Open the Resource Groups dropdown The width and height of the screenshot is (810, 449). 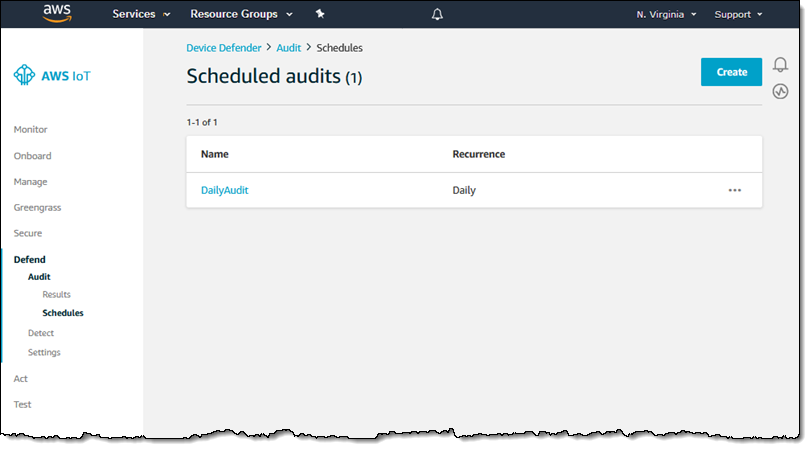pyautogui.click(x=241, y=15)
